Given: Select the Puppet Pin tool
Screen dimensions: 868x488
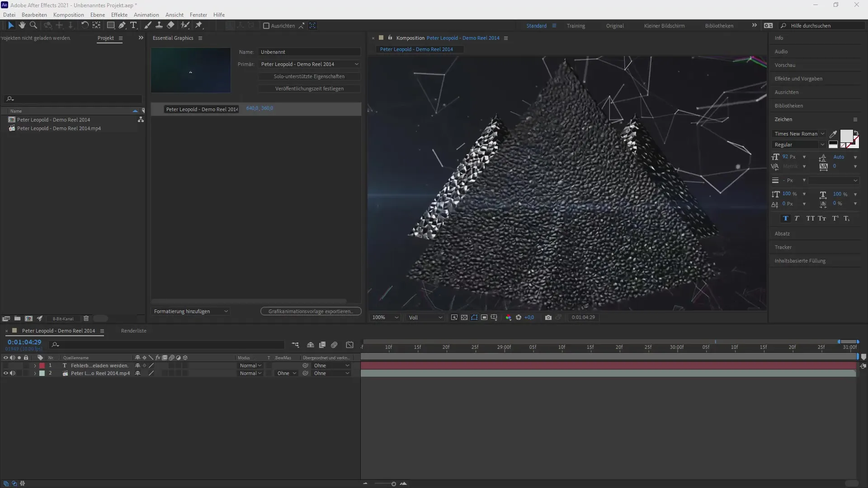Looking at the screenshot, I should (199, 26).
